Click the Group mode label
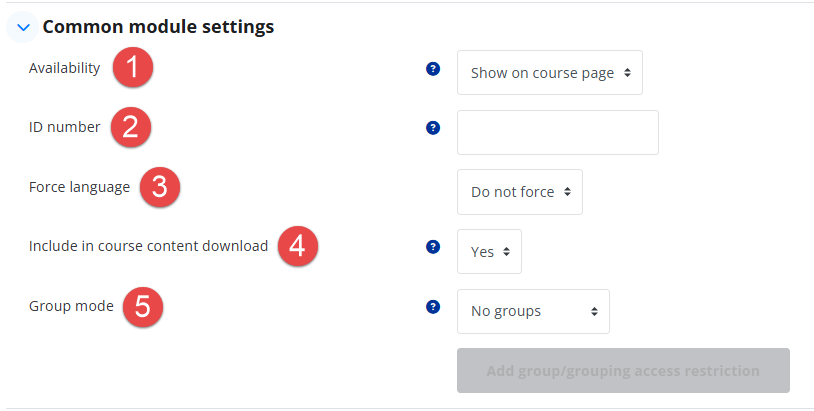The height and width of the screenshot is (411, 814). (71, 306)
